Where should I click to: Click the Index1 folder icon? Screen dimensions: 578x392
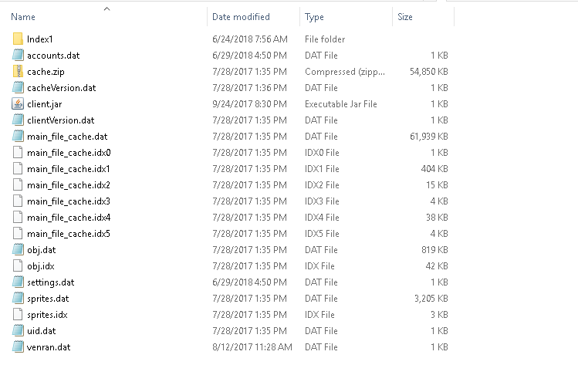coord(19,39)
